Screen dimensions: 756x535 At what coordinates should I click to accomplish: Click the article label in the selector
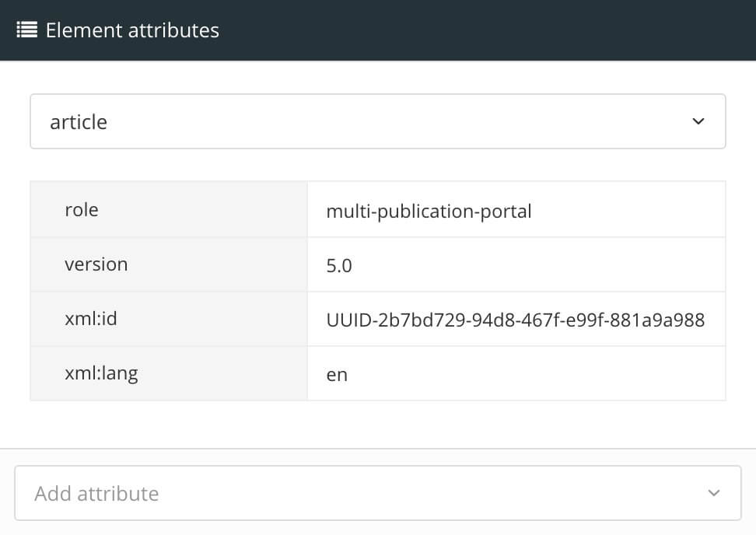[x=78, y=121]
